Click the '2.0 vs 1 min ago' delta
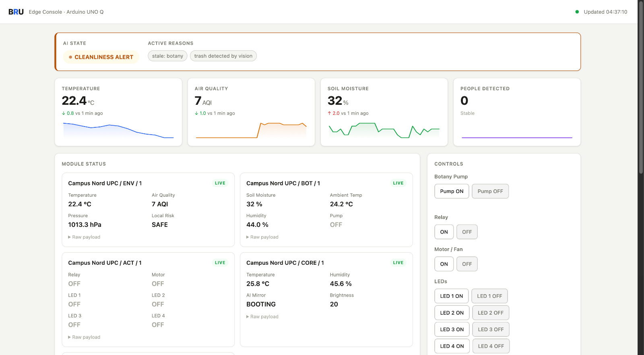This screenshot has height=355, width=644. click(348, 114)
